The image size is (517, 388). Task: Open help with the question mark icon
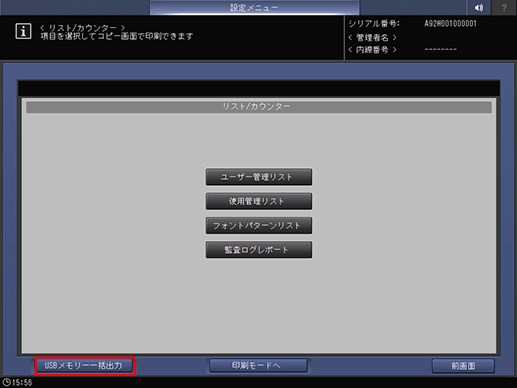pyautogui.click(x=504, y=7)
